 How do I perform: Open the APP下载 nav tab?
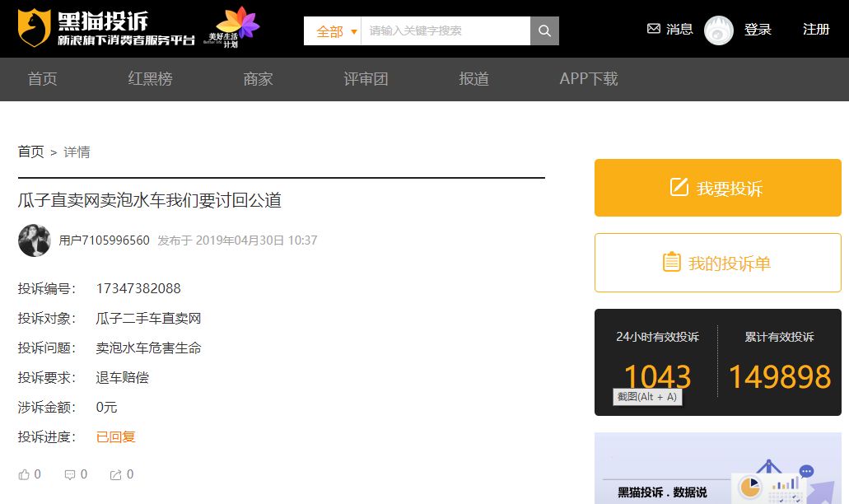pyautogui.click(x=589, y=79)
